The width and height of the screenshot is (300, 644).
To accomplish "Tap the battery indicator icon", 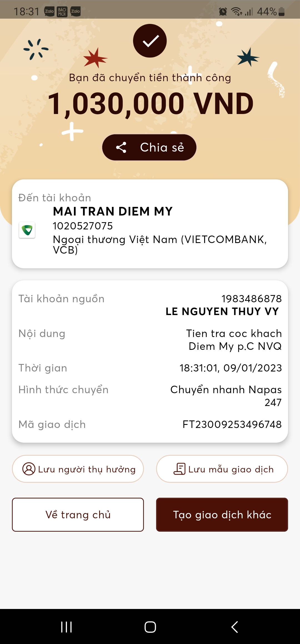I will 281,11.
